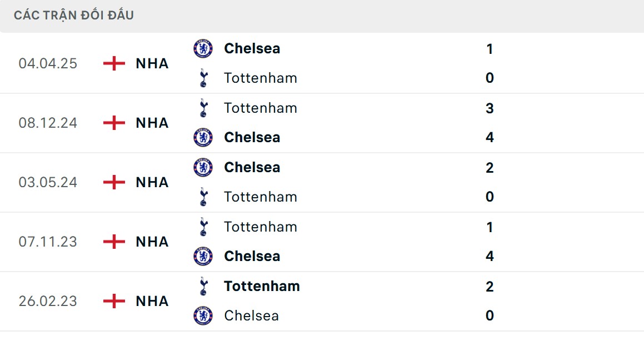644x341 pixels.
Task: Open Tottenham team link in 26.02.23 match
Action: [262, 286]
